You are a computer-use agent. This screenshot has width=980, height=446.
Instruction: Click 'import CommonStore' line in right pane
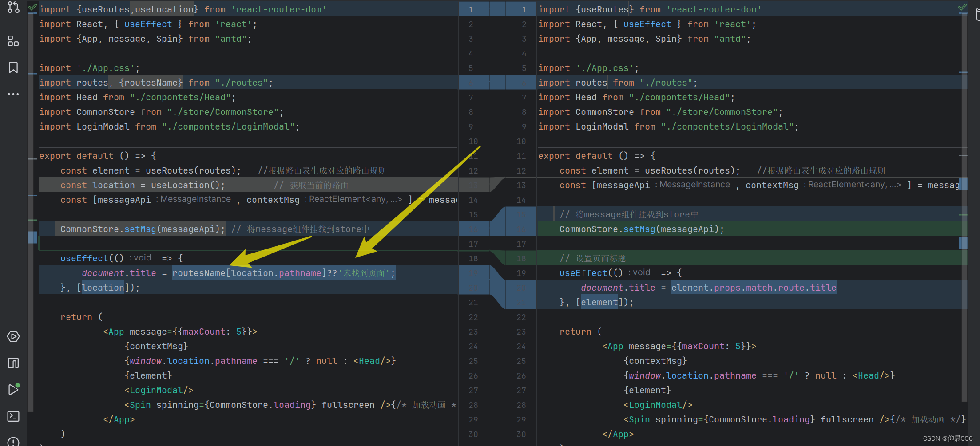point(660,112)
